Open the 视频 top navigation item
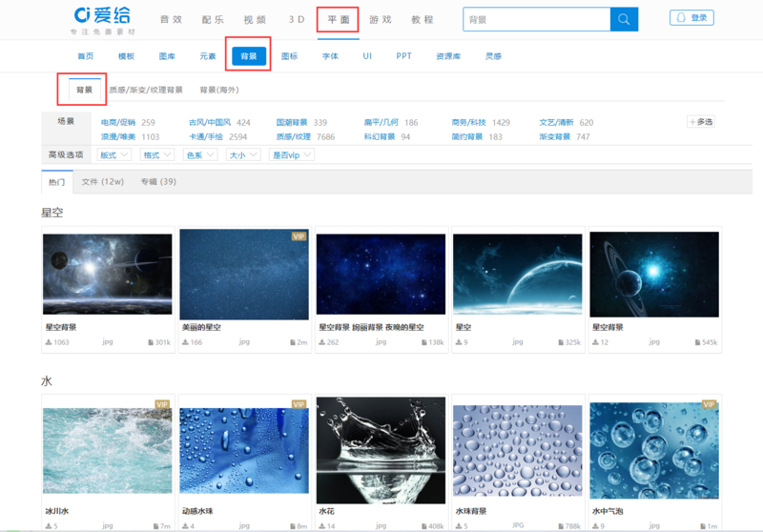The image size is (763, 532). (x=255, y=19)
